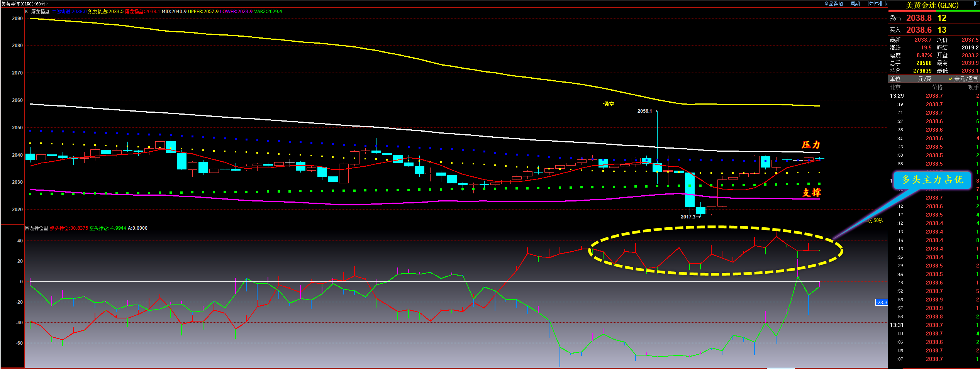980x369 pixels.
Task: Click the 美黄金连(GLNC)<60分> chart title
Action: pyautogui.click(x=25, y=4)
